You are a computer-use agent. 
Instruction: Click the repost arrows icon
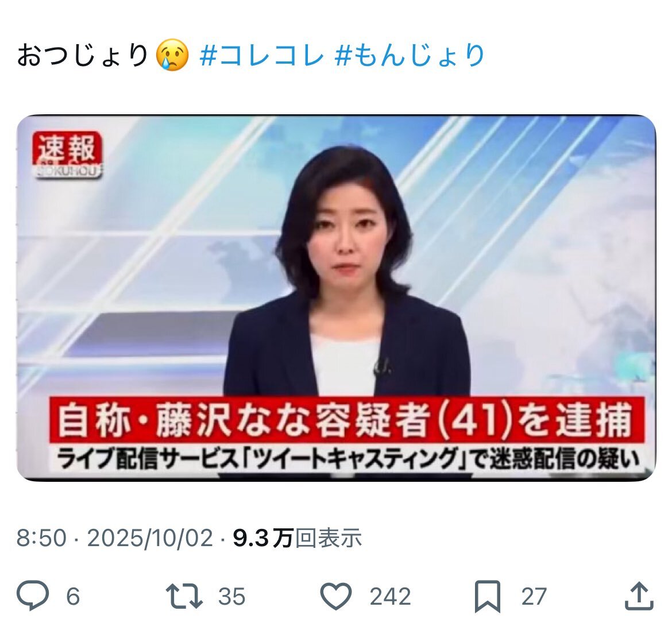184,596
